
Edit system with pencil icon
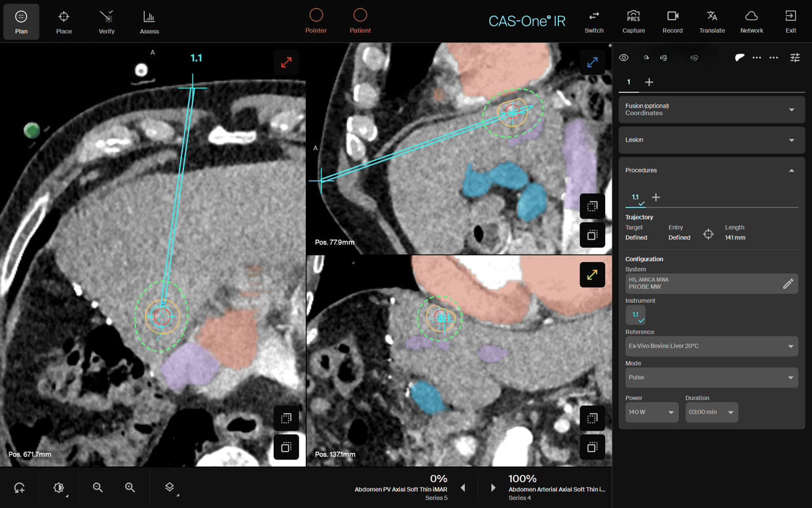click(788, 284)
